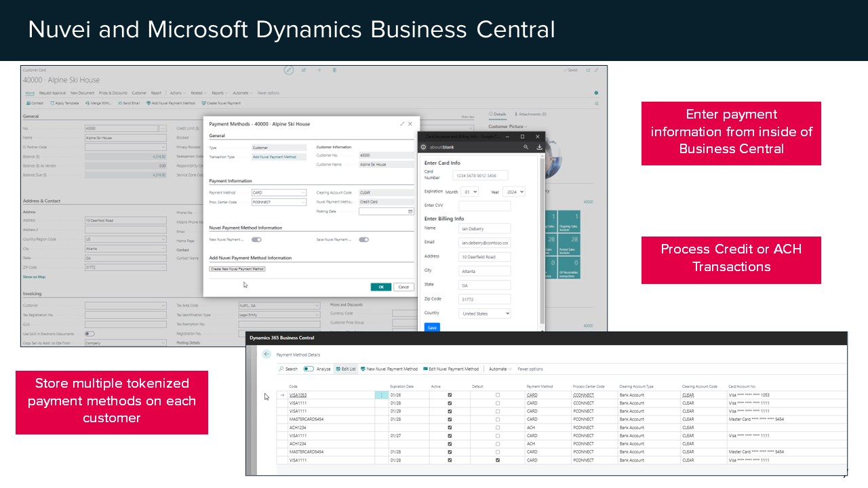Click the Card Number input field

[480, 176]
